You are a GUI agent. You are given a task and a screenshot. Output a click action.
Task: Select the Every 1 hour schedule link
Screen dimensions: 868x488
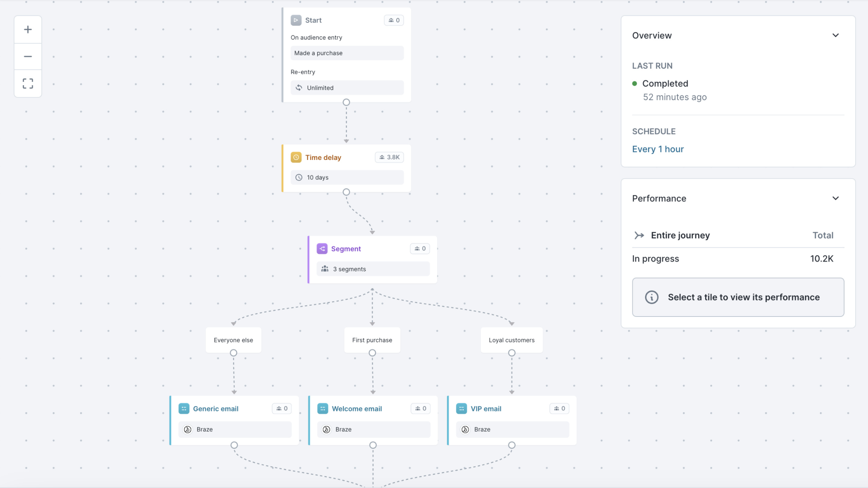coord(658,149)
